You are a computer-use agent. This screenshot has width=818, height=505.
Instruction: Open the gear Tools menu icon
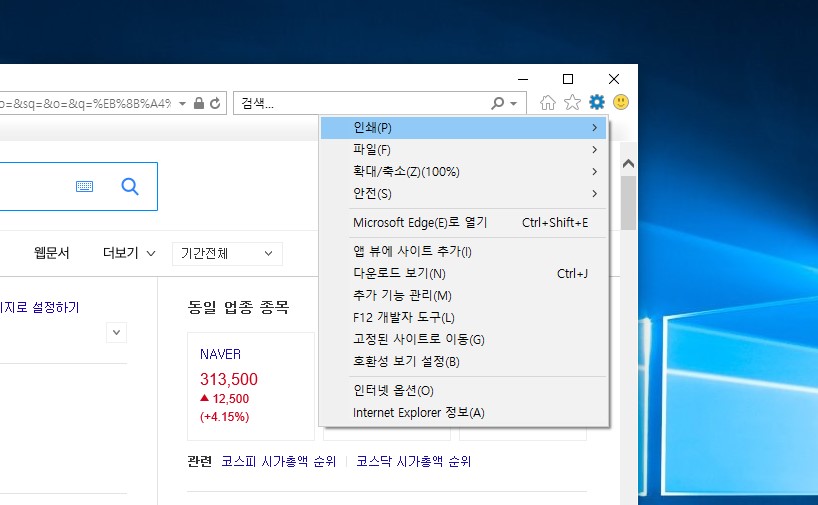(x=596, y=102)
